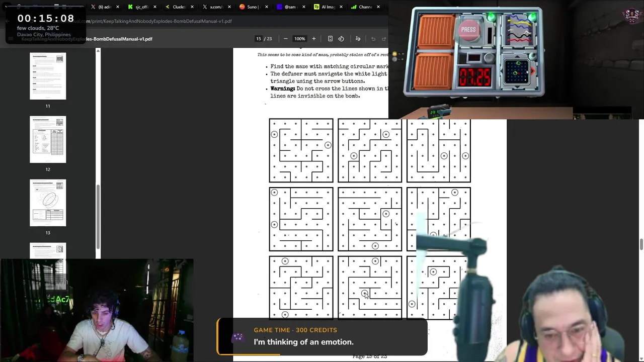Screen dimensions: 644x362
Task: Close the 'Clueles' tab
Action: tap(192, 7)
